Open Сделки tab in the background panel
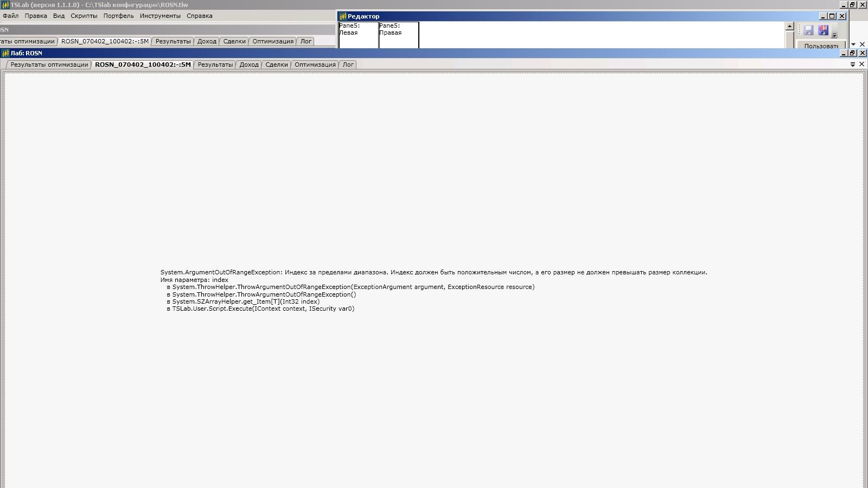Image resolution: width=868 pixels, height=488 pixels. (x=234, y=41)
